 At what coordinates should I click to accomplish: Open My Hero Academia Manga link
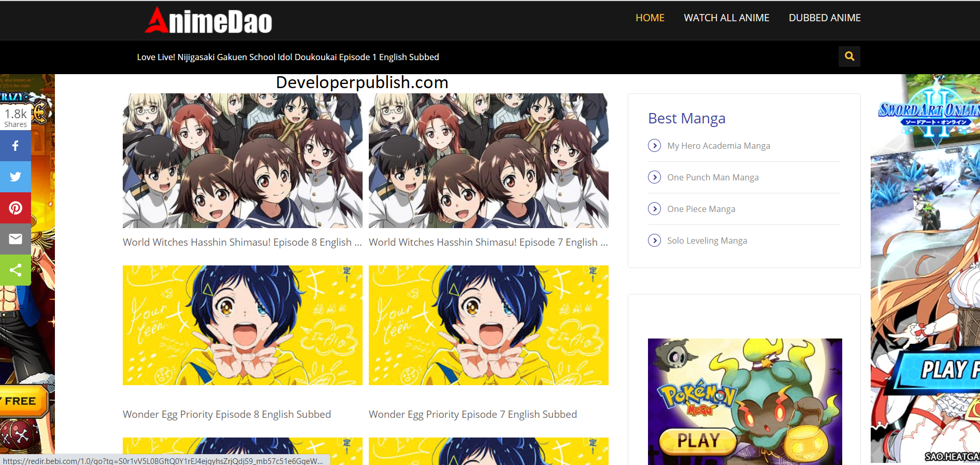coord(718,146)
